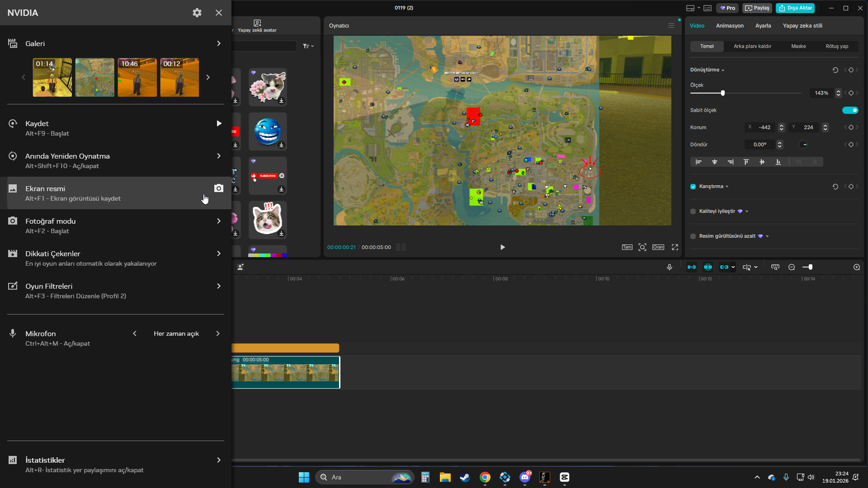Expand Anında Yeniden Oynatma options

219,156
